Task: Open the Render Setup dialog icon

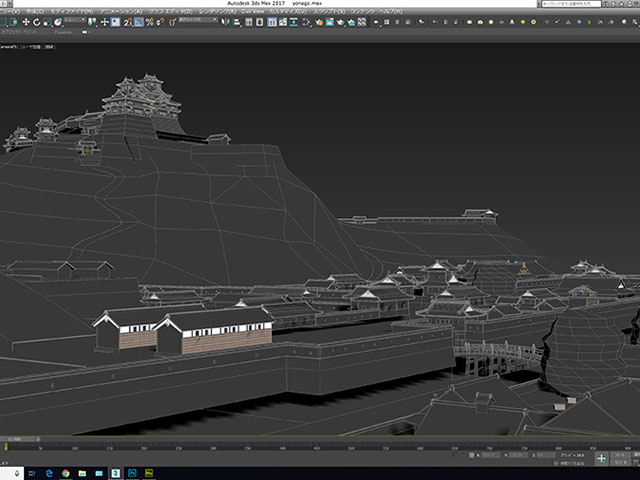Action: tap(321, 21)
